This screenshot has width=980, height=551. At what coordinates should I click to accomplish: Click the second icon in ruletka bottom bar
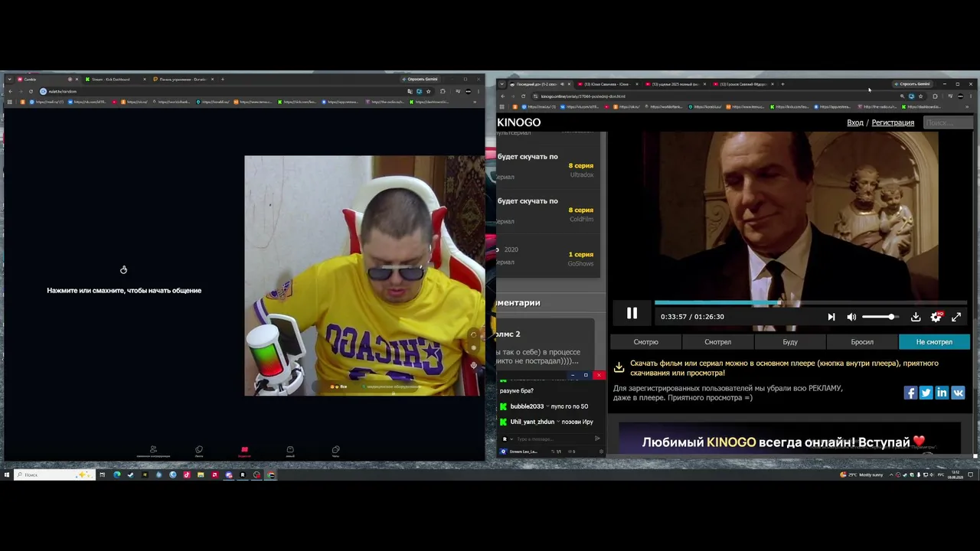click(199, 451)
